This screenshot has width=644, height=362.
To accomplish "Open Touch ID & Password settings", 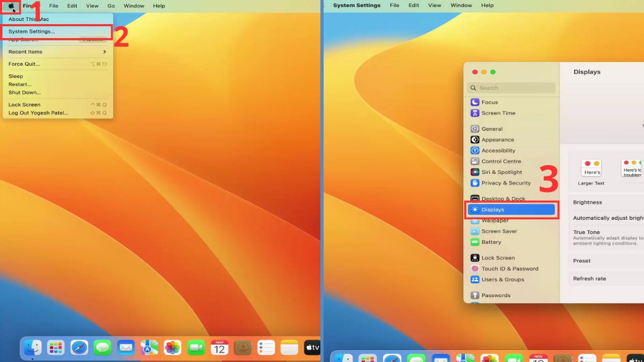I will click(x=509, y=269).
